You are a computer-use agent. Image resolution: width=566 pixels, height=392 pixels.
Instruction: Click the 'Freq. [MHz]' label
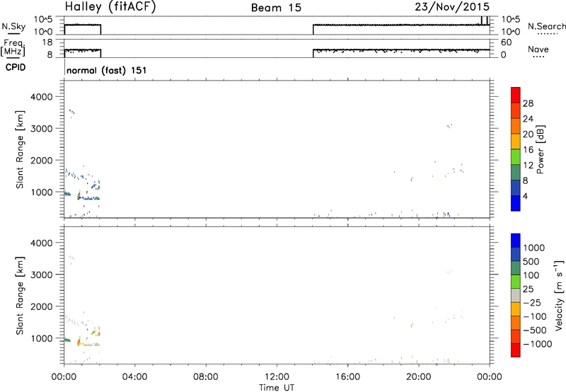click(x=13, y=48)
